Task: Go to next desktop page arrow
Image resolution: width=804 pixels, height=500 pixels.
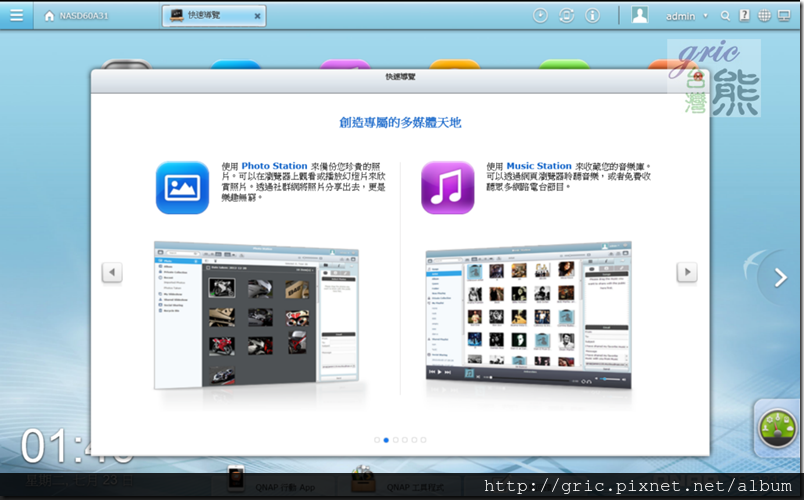Action: [780, 277]
